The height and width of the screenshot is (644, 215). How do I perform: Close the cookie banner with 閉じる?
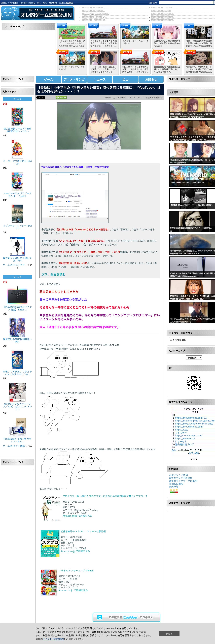(x=169, y=633)
